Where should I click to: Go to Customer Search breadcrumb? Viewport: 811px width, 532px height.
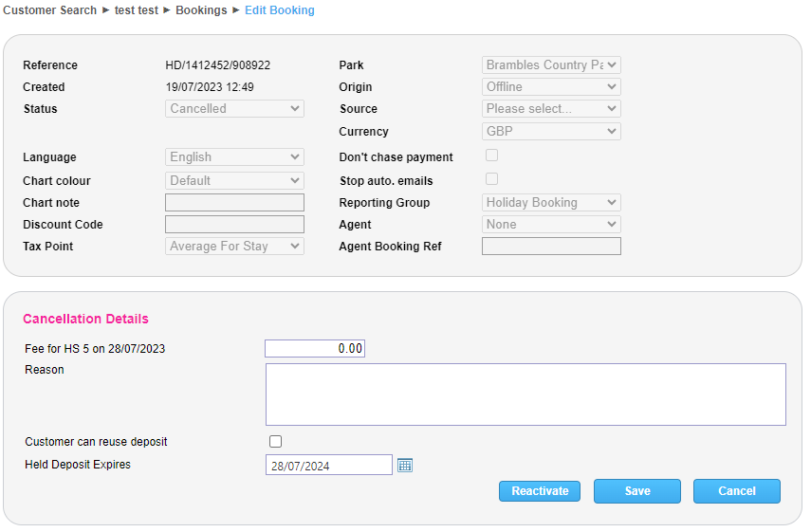50,10
